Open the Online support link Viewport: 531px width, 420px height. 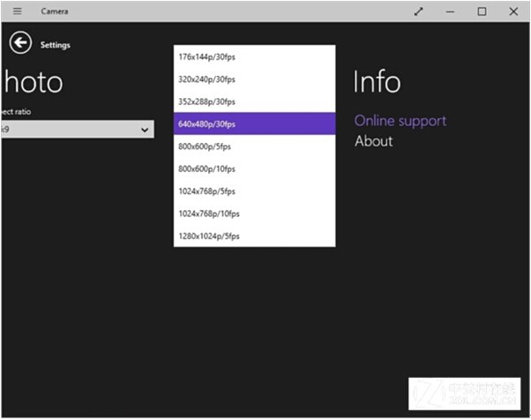(x=400, y=121)
